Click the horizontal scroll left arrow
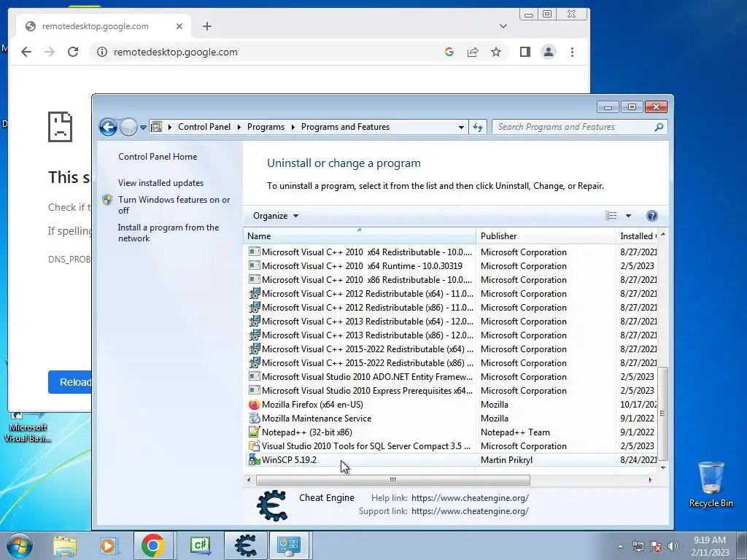The image size is (747, 560). coord(249,480)
